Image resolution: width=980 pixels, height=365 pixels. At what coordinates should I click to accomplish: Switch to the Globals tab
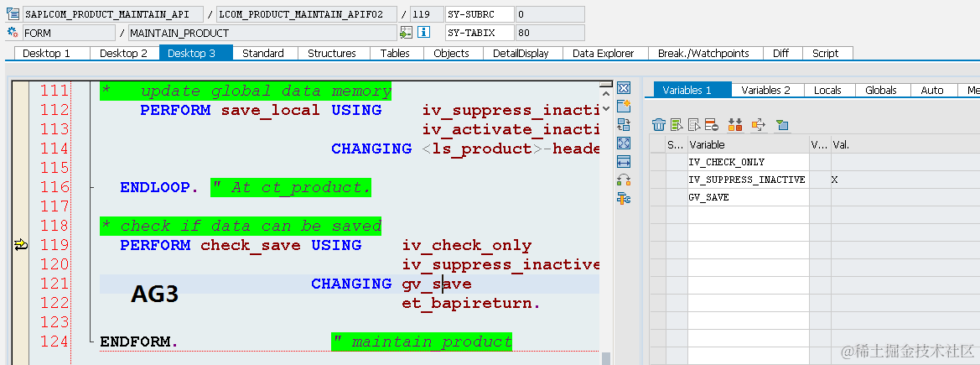tap(881, 90)
